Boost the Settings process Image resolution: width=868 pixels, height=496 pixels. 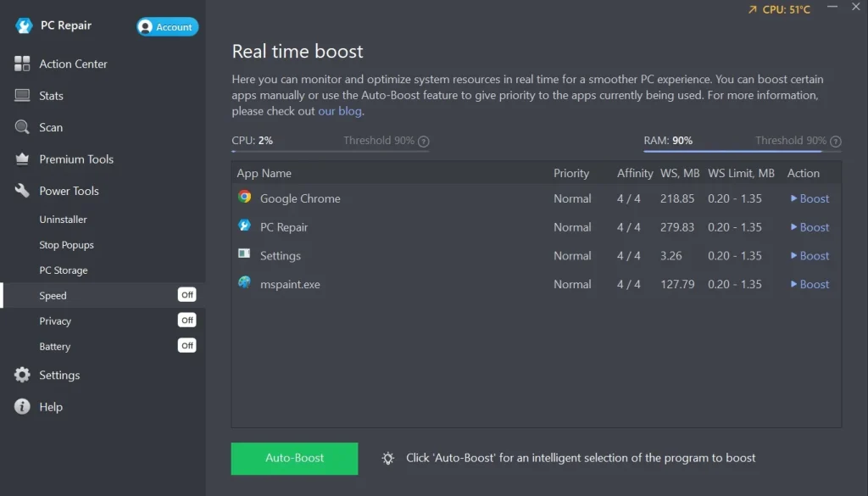[810, 256]
